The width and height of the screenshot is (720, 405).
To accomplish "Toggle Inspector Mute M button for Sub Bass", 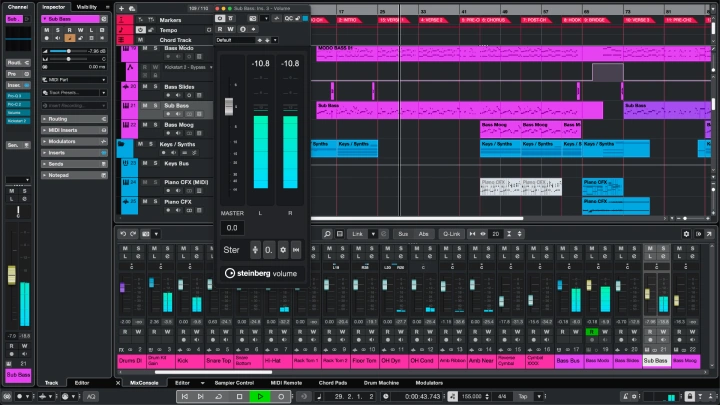I will [46, 30].
